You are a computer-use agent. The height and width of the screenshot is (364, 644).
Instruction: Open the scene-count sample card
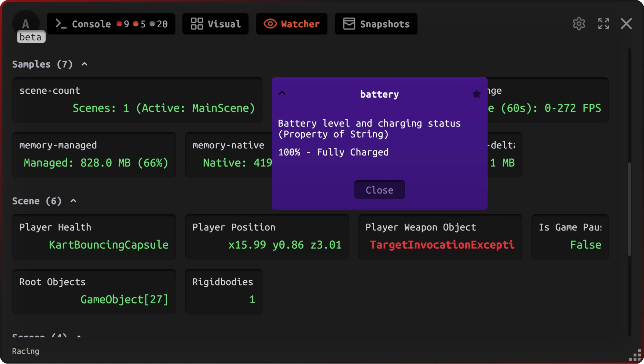(x=137, y=100)
